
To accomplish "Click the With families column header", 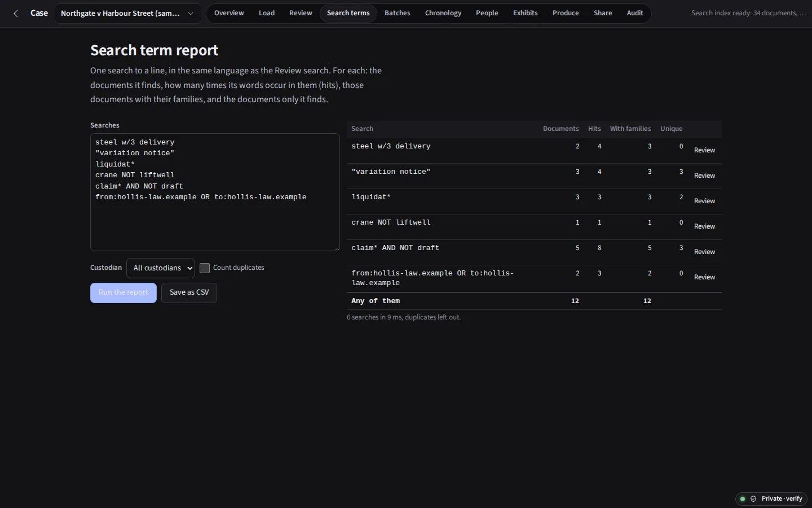I will tap(630, 129).
